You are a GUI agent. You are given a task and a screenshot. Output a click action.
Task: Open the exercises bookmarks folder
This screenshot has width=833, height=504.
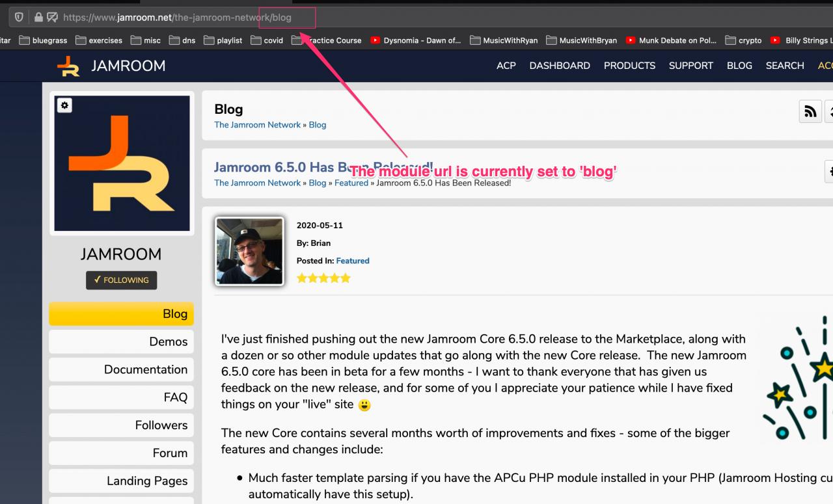pyautogui.click(x=99, y=40)
